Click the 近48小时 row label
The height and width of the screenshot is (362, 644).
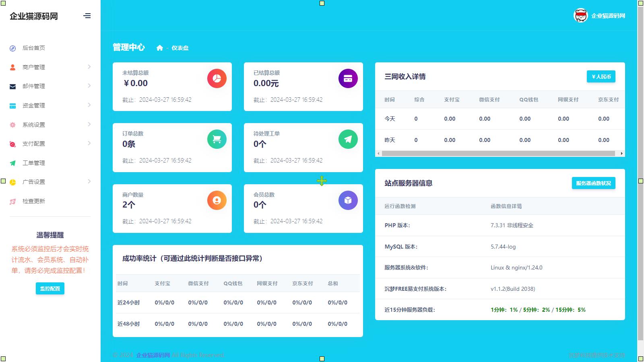click(128, 324)
